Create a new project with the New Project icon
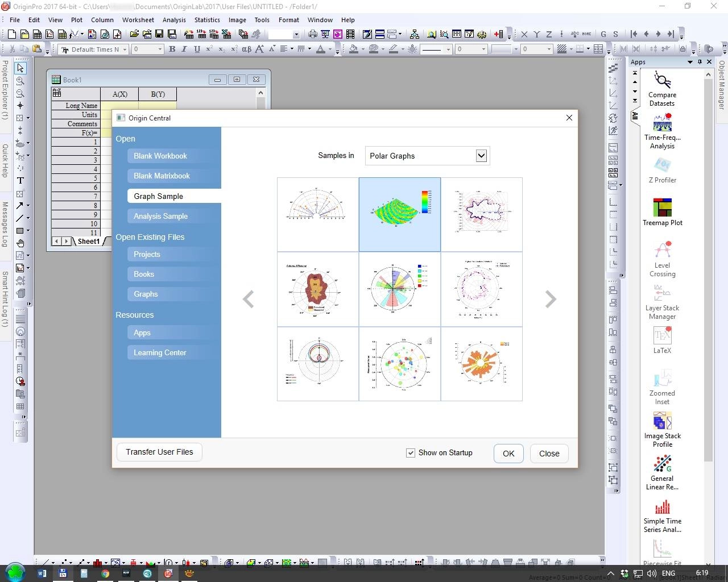 11,35
